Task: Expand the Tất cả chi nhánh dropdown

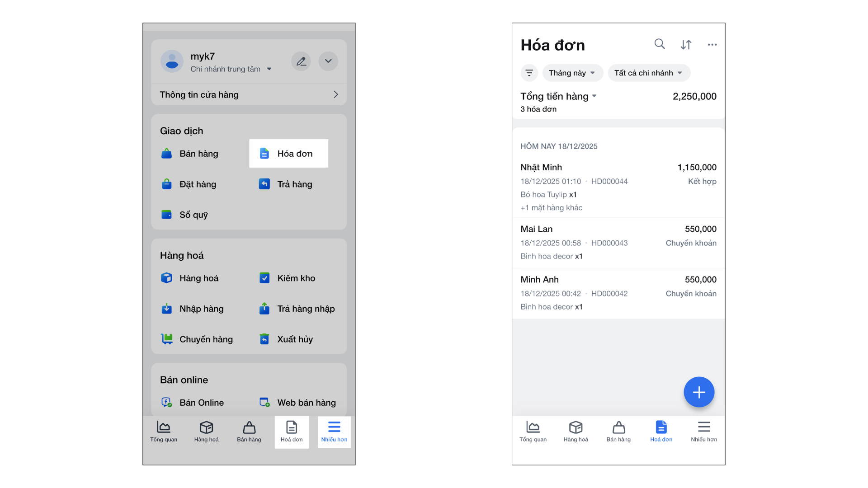Action: point(648,73)
